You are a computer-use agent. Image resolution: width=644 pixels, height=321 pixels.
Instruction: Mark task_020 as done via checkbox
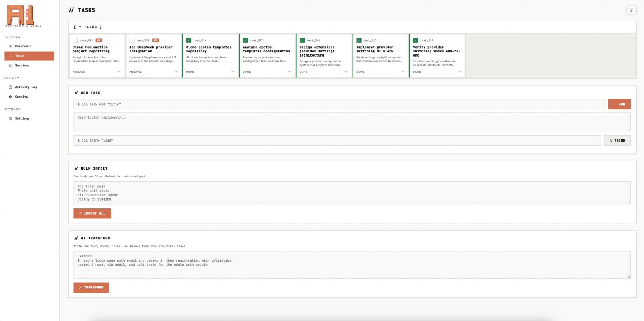[x=132, y=40]
